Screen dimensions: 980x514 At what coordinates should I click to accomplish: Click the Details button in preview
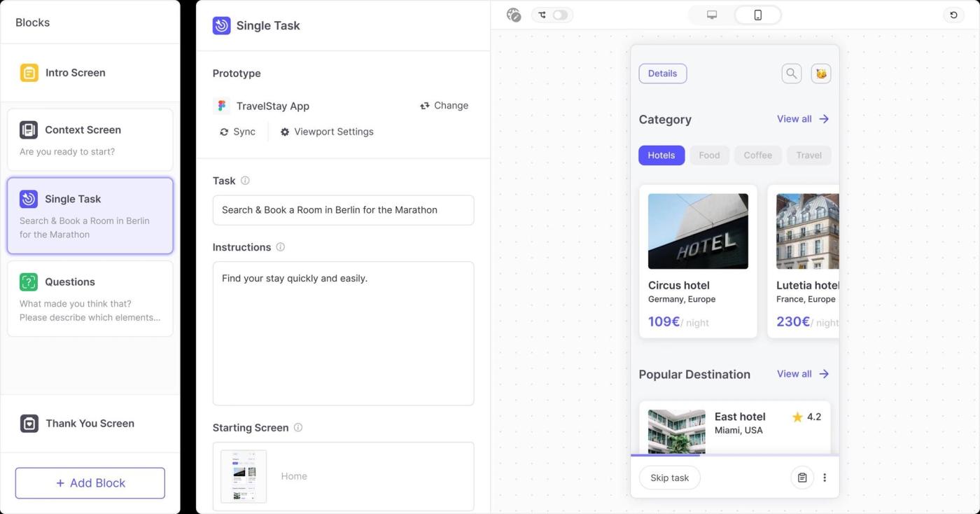point(663,74)
